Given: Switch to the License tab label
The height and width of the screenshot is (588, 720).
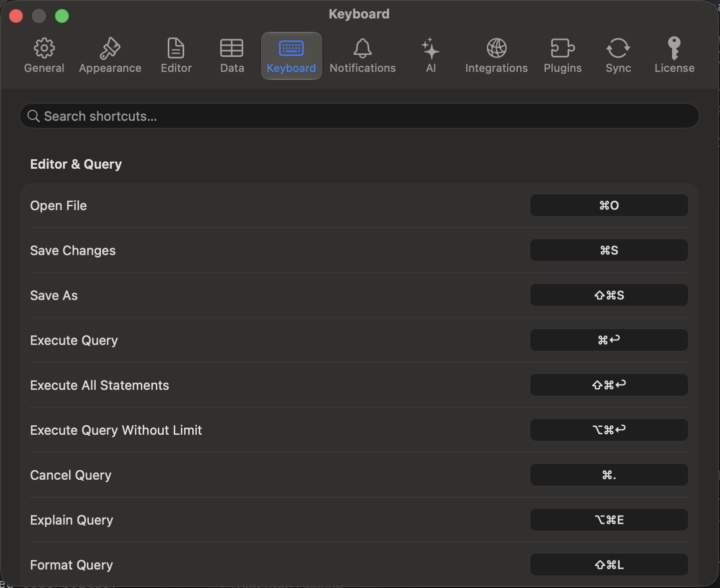Looking at the screenshot, I should 674,68.
